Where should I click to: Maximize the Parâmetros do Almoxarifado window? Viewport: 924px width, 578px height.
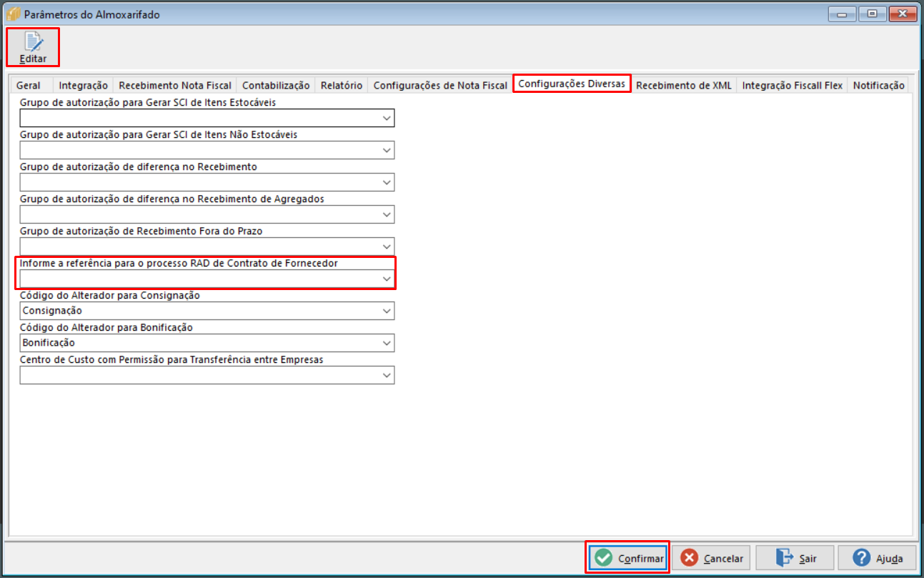(873, 13)
